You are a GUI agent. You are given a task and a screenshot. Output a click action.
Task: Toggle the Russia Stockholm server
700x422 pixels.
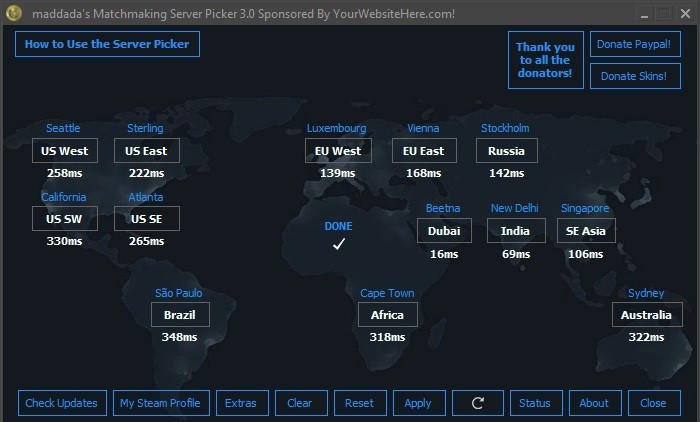[x=506, y=151]
